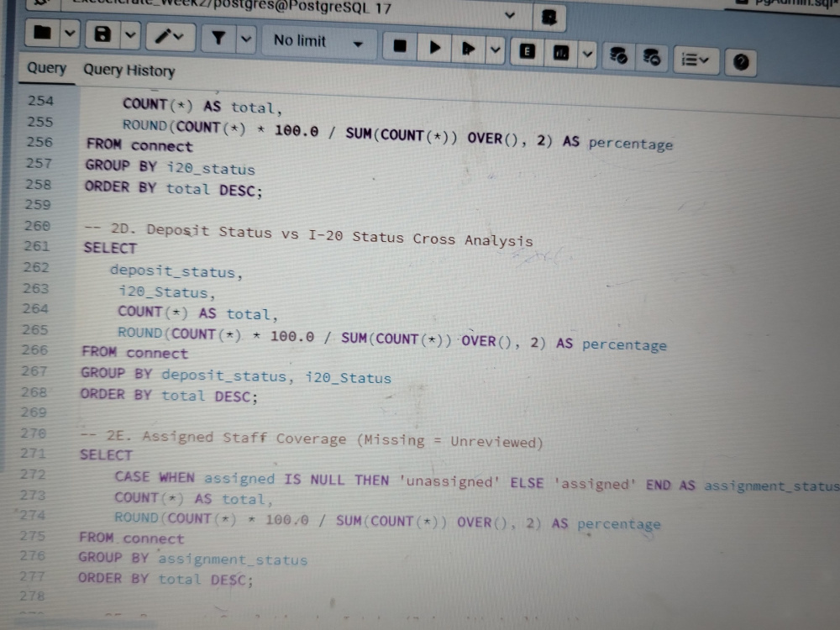This screenshot has width=840, height=630.
Task: Open the Edit pencil menu
Action: (170, 37)
